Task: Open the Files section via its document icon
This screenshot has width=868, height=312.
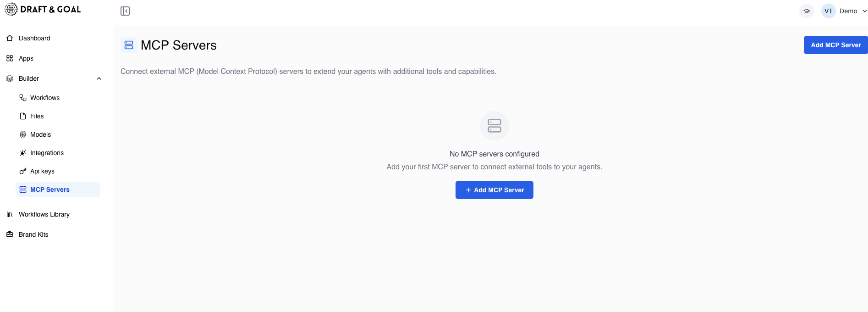Action: click(22, 116)
